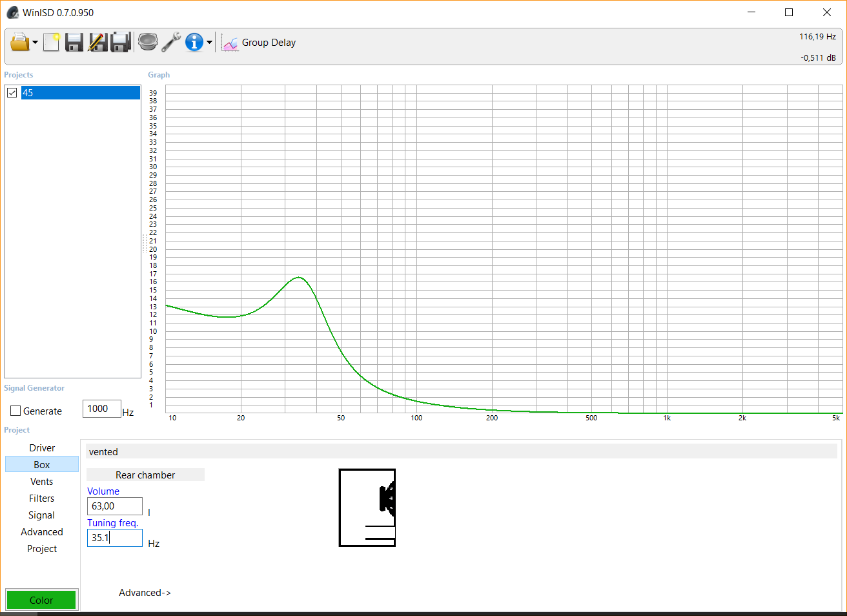847x616 pixels.
Task: Click the Advanced-> link
Action: [145, 593]
